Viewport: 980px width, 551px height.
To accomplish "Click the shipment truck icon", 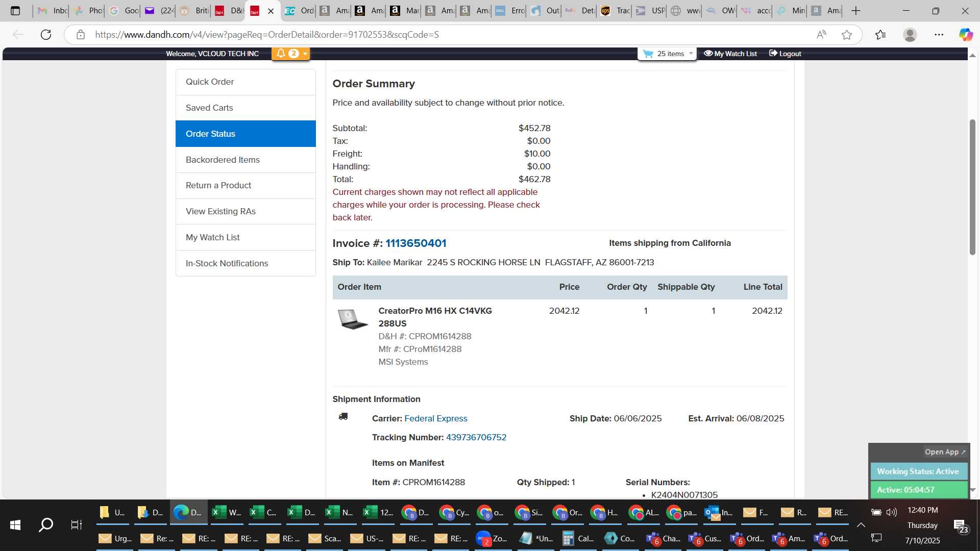I will coord(343,417).
